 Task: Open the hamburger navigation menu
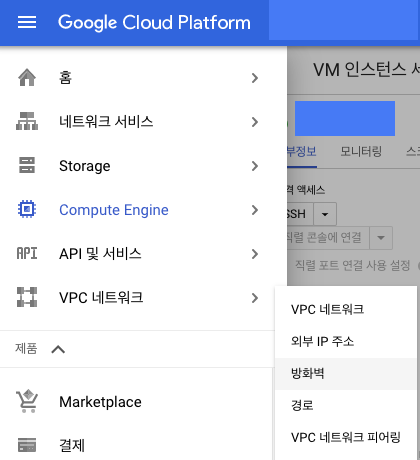click(x=27, y=22)
